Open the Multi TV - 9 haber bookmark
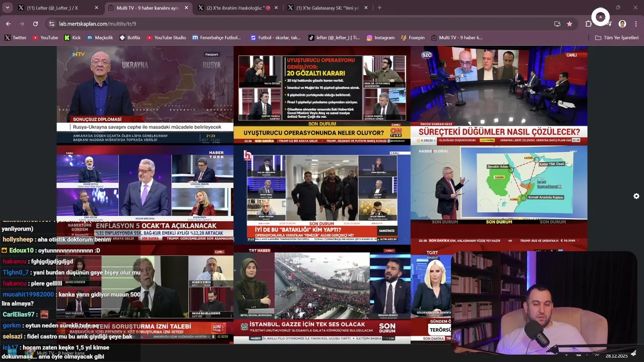This screenshot has height=362, width=644. [456, 38]
